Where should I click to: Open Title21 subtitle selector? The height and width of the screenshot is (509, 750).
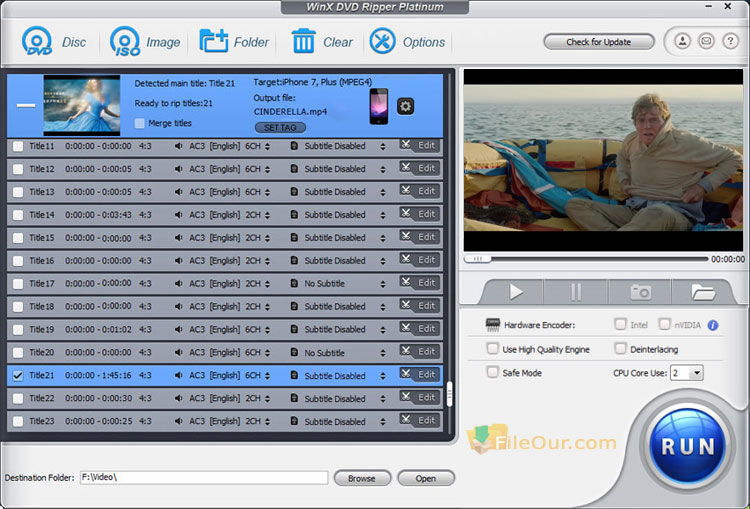pos(383,376)
